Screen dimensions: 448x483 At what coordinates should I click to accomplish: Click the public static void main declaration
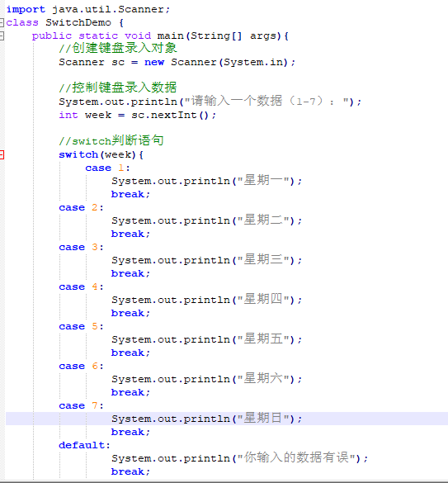(x=160, y=36)
